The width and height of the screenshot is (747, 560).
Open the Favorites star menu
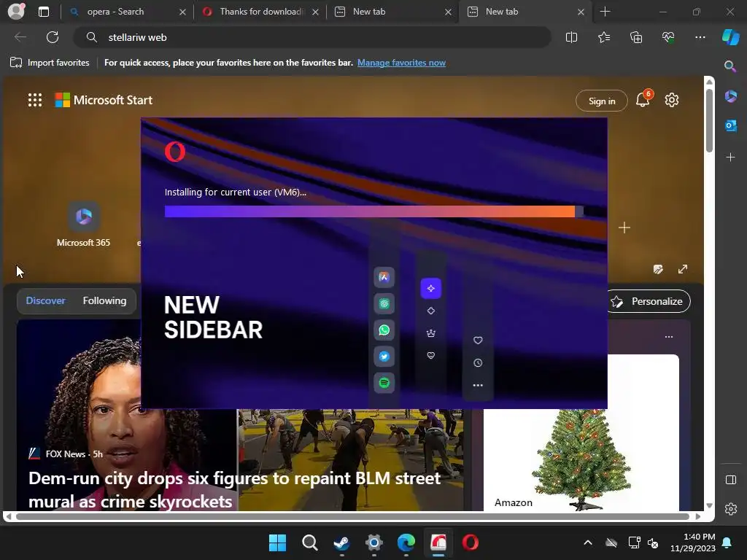tap(603, 37)
